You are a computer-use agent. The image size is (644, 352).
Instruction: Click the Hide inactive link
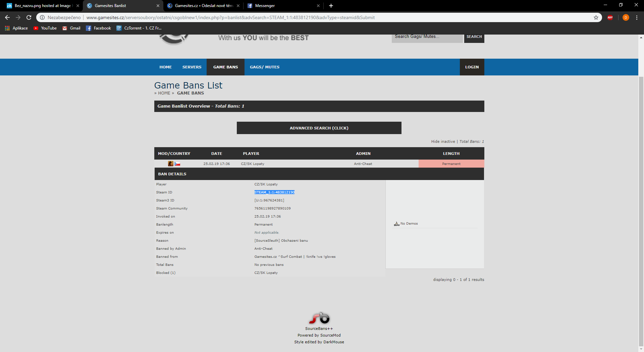click(443, 141)
